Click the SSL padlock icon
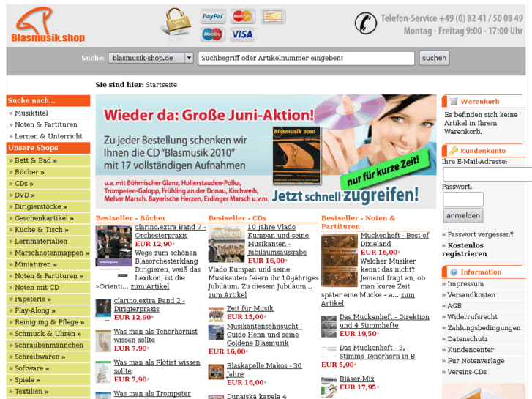The width and height of the screenshot is (532, 399). click(176, 23)
